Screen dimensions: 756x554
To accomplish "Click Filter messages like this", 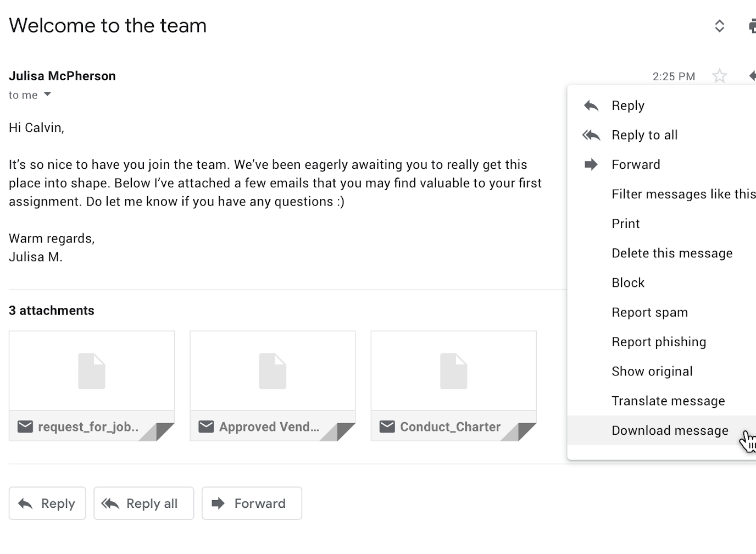I will (683, 194).
